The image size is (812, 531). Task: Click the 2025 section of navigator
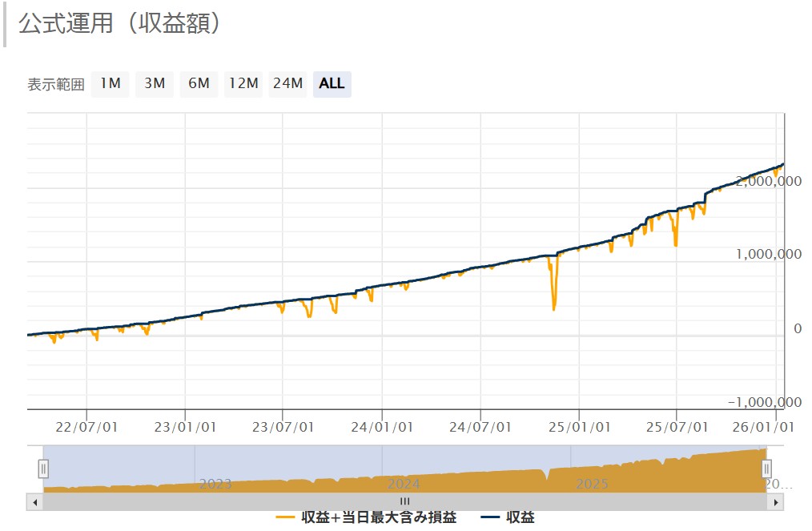tap(593, 484)
